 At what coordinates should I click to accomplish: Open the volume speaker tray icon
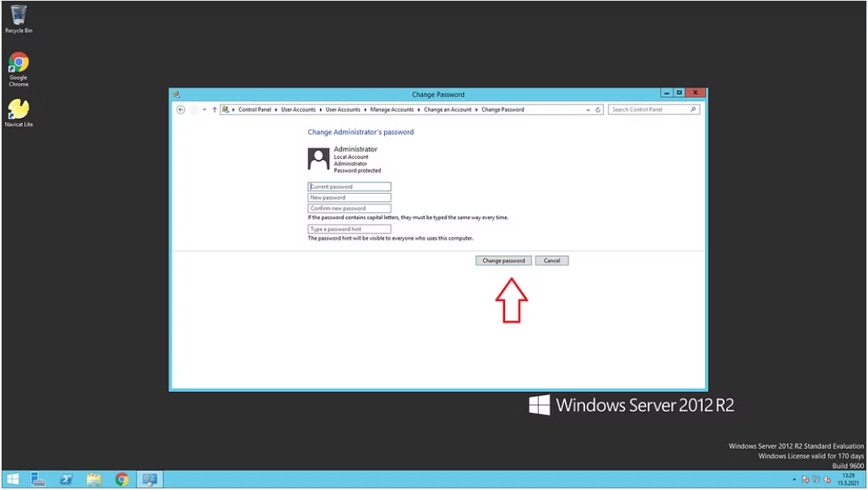click(x=827, y=479)
